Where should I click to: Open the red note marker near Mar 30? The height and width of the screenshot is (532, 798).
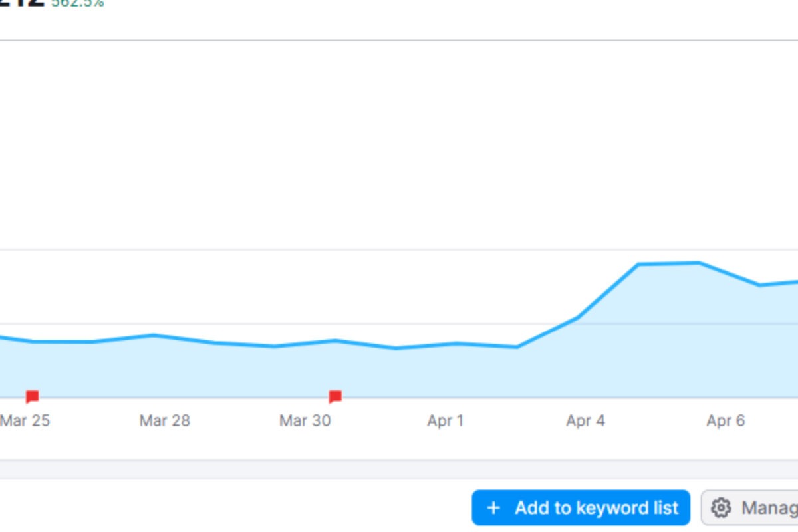[335, 396]
